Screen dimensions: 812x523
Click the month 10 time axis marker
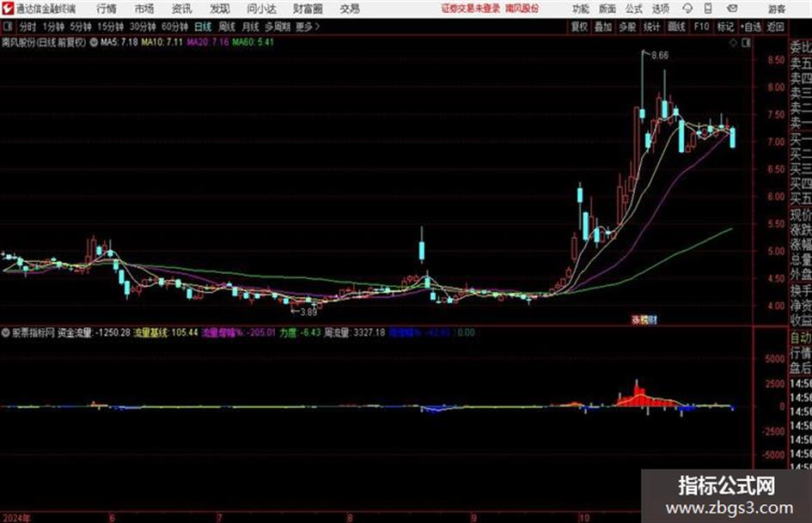click(584, 518)
